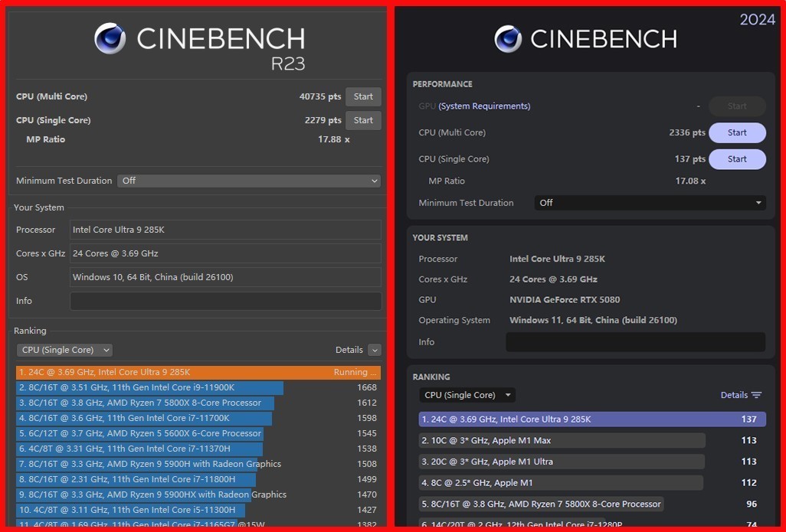Viewport: 786px width, 532px height.
Task: Select the Apple M1 Ultra ranking entry
Action: [562, 462]
